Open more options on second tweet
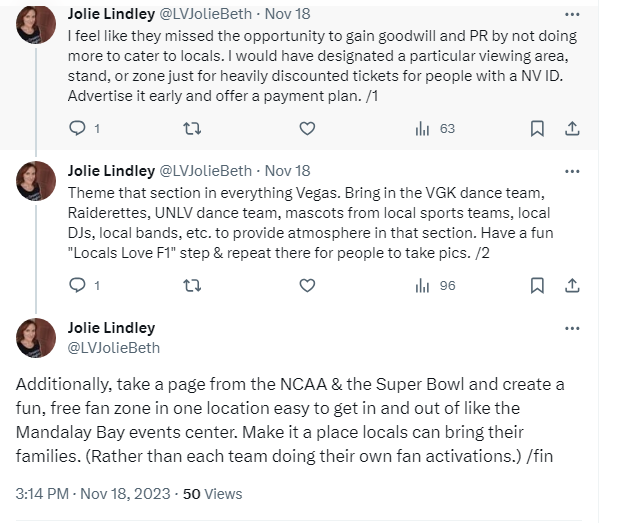This screenshot has height=523, width=619. (x=572, y=171)
